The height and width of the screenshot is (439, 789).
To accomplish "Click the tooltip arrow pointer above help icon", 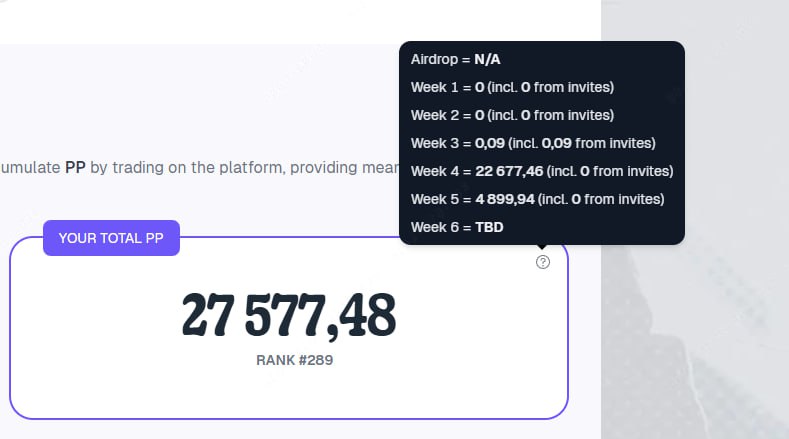I will (x=541, y=247).
